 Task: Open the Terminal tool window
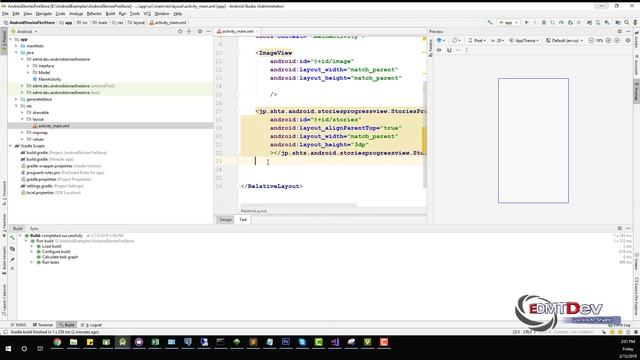pyautogui.click(x=43, y=325)
